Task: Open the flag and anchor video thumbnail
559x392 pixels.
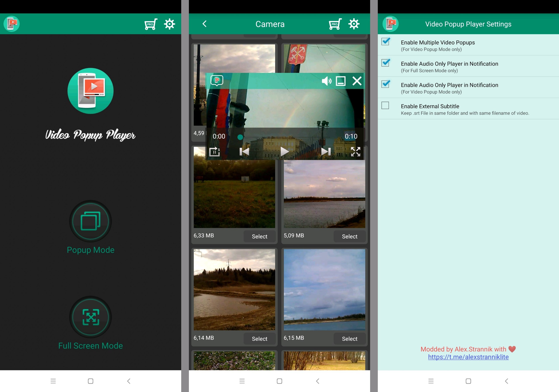Action: pos(324,58)
